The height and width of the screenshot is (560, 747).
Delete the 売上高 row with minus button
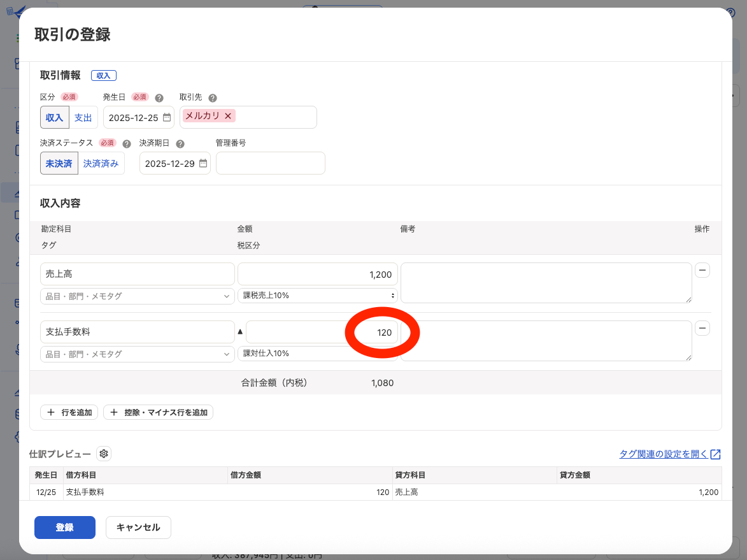coord(702,270)
